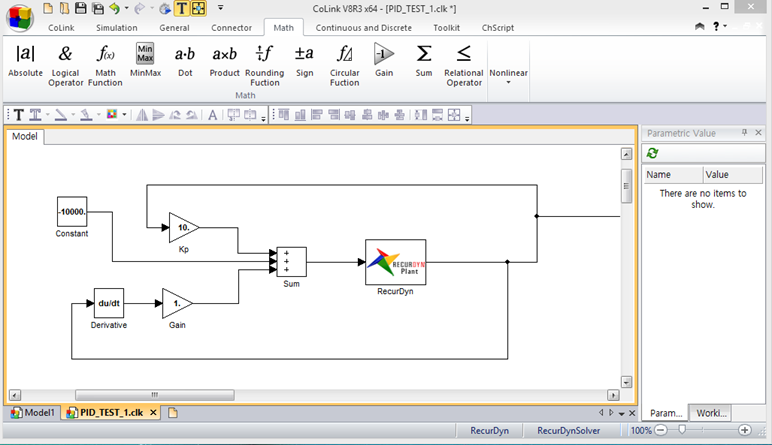Open the Continuous and Discrete tab
772x445 pixels.
click(x=363, y=28)
